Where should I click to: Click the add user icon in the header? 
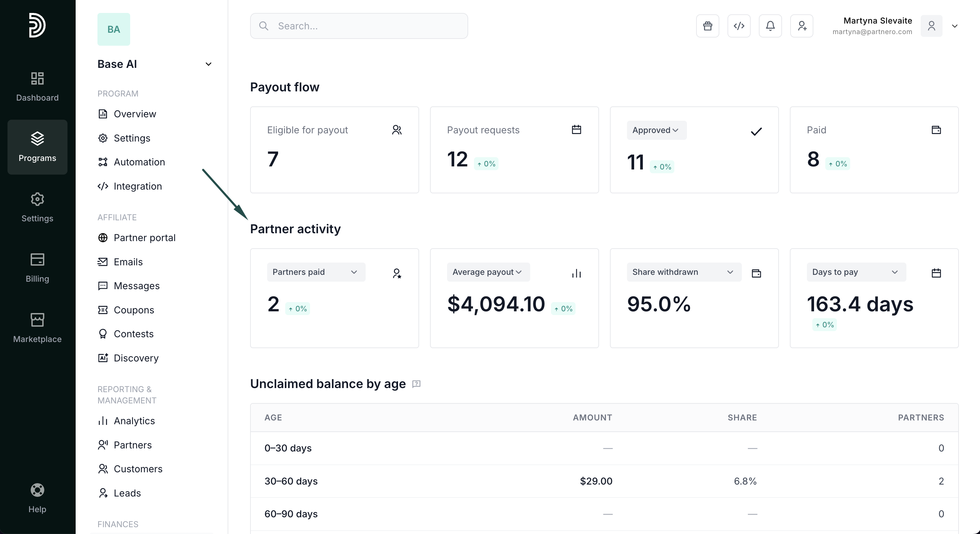[801, 26]
